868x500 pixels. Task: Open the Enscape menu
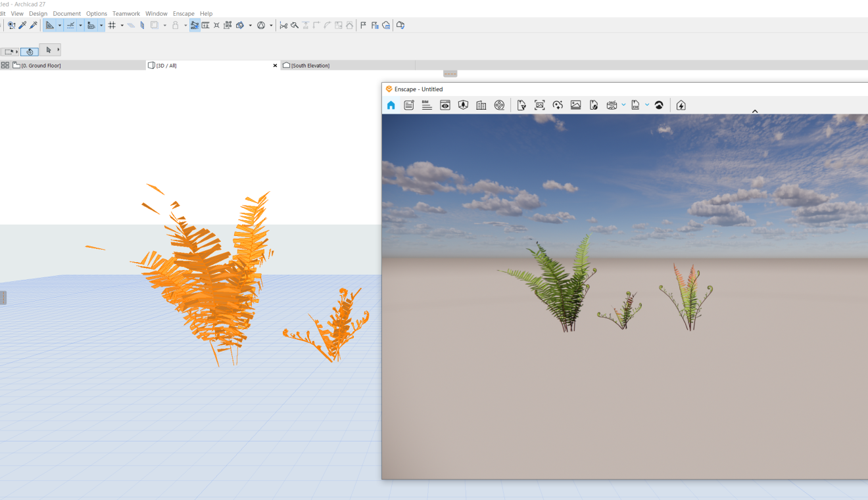[x=183, y=13]
